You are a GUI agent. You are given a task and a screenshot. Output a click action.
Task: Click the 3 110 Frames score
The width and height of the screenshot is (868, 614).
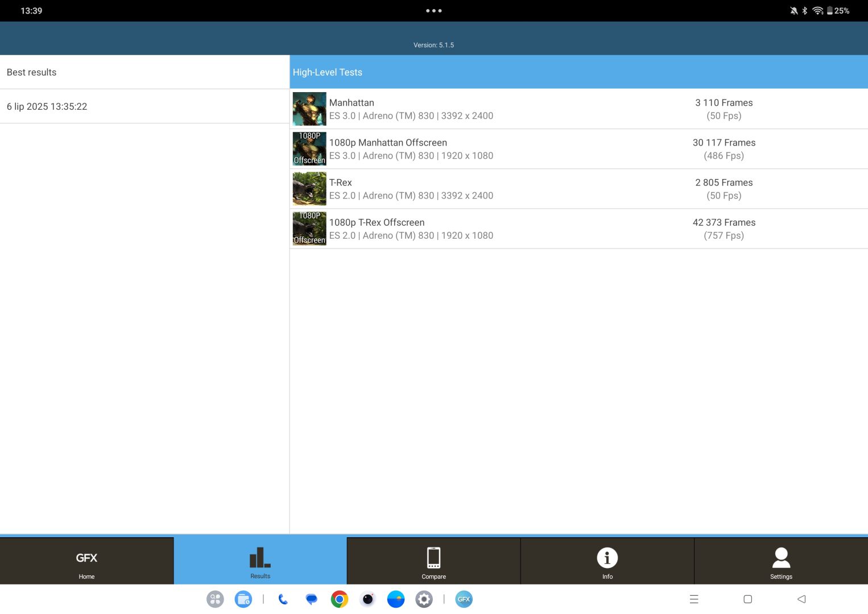pyautogui.click(x=724, y=103)
